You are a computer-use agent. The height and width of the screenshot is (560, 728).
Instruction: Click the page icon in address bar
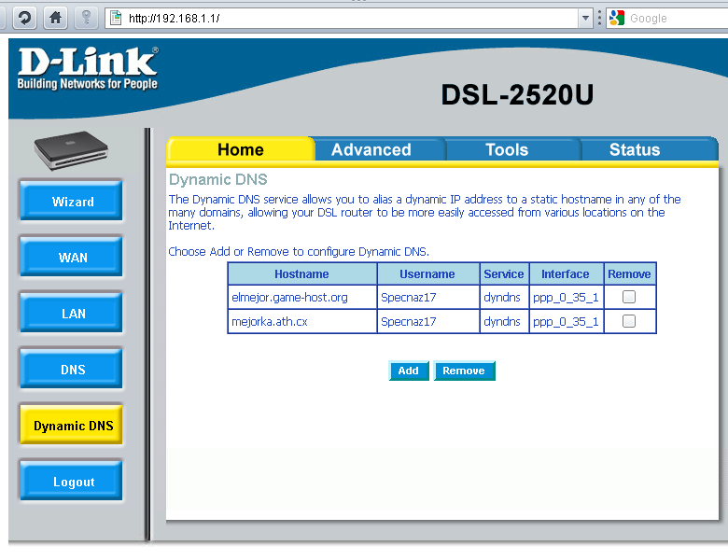[x=116, y=18]
